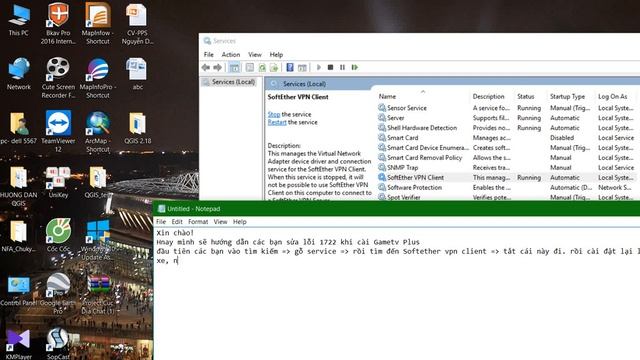Viewport: 640px width, 360px height.
Task: Open pc-dell 5567 user folder
Action: (x=19, y=128)
